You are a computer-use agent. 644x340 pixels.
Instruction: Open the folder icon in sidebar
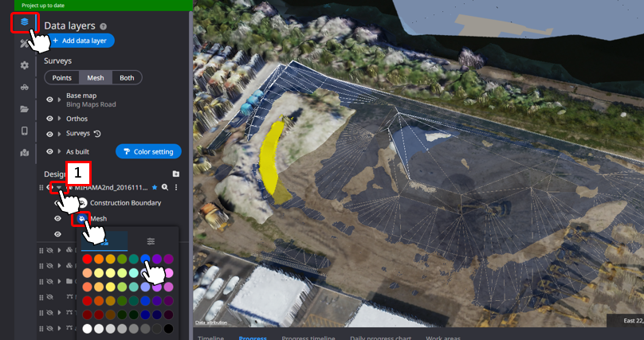coord(25,109)
